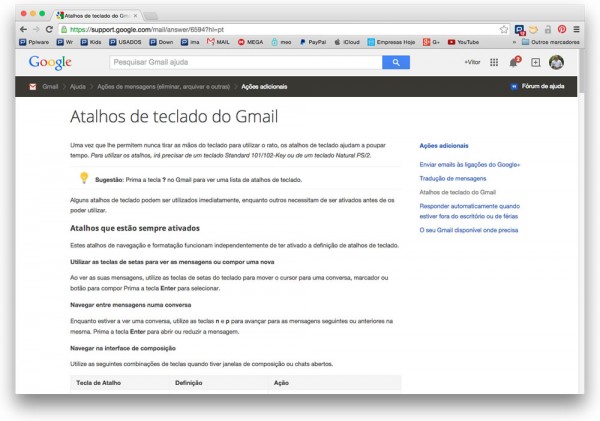Open the MAIL Gmail bookmark

coord(218,42)
